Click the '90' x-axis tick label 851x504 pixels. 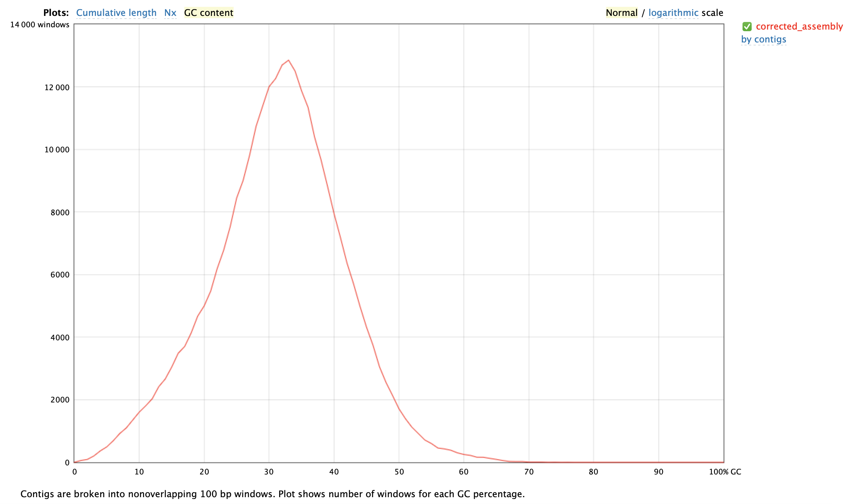[x=658, y=472]
